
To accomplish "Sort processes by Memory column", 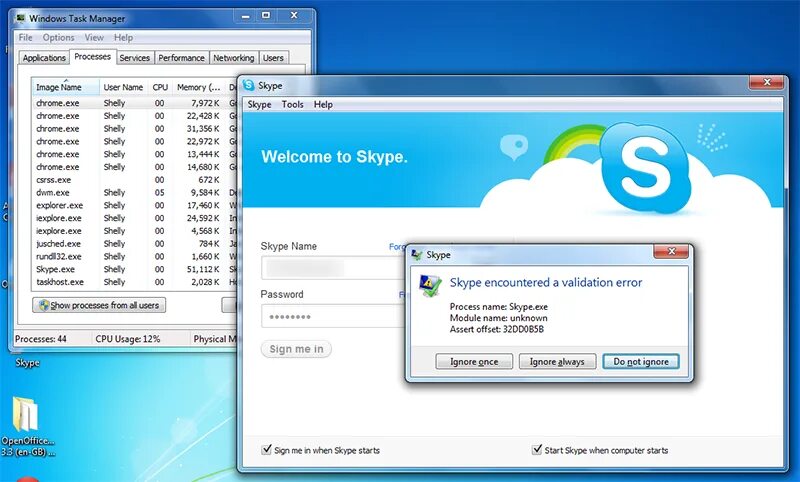I will coord(198,87).
